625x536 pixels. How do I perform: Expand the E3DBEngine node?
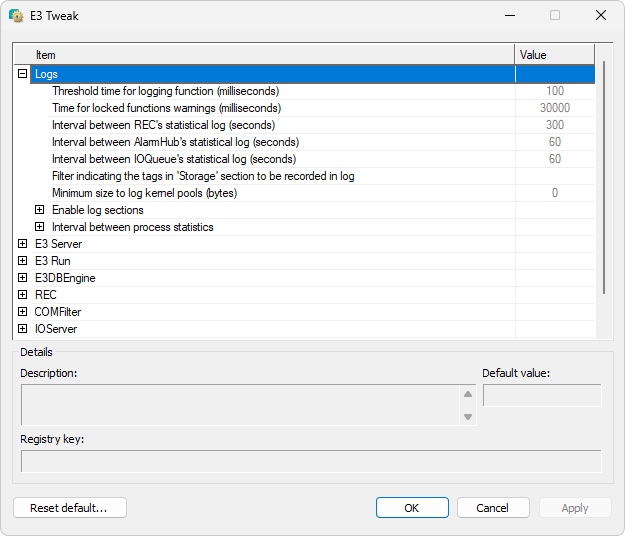(x=23, y=277)
